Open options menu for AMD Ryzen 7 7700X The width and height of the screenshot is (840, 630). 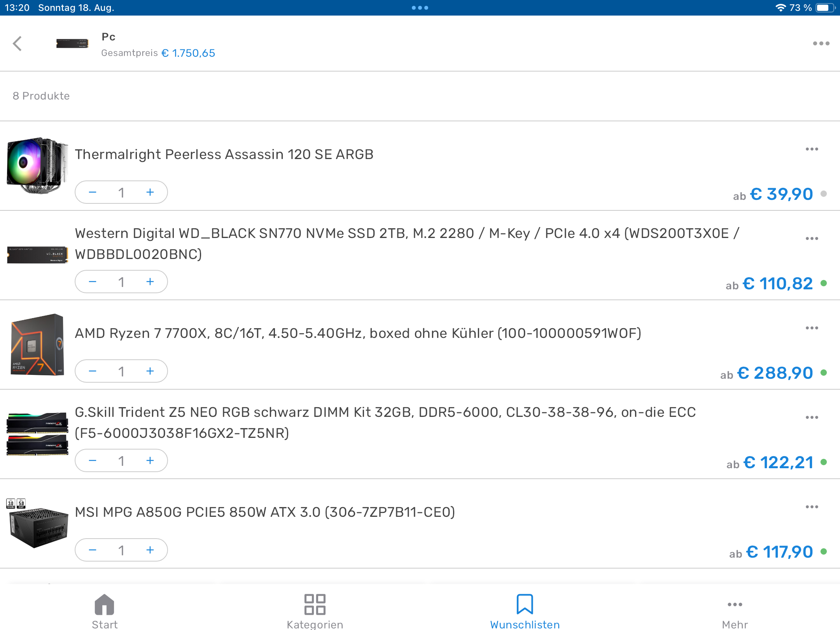(812, 328)
